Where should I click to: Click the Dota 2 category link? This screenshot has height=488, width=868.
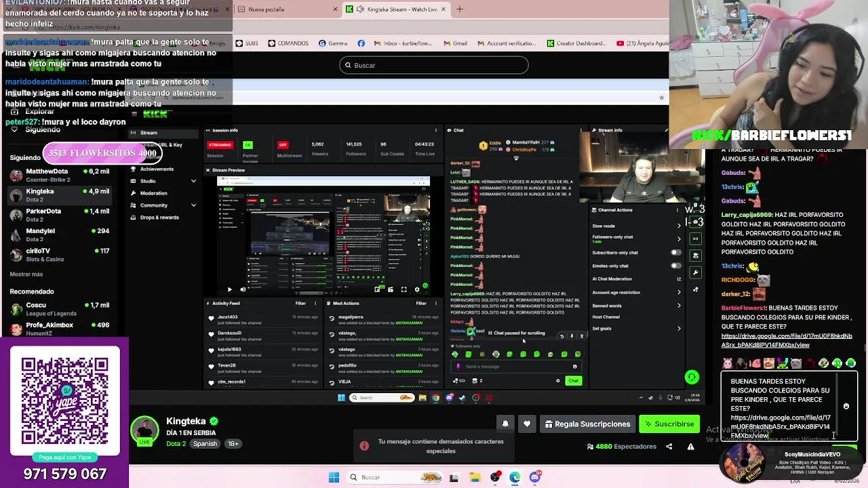coord(176,444)
